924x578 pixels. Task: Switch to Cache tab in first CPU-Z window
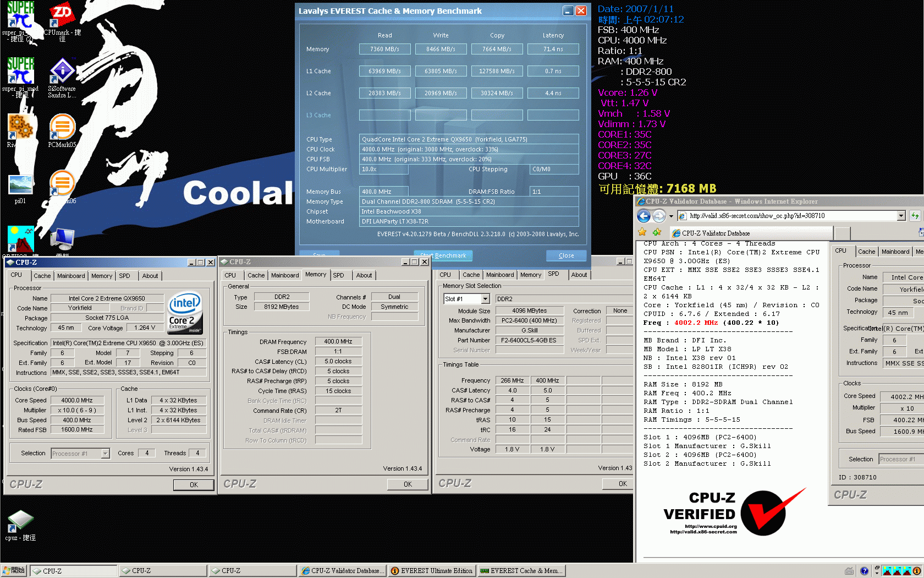[x=42, y=276]
